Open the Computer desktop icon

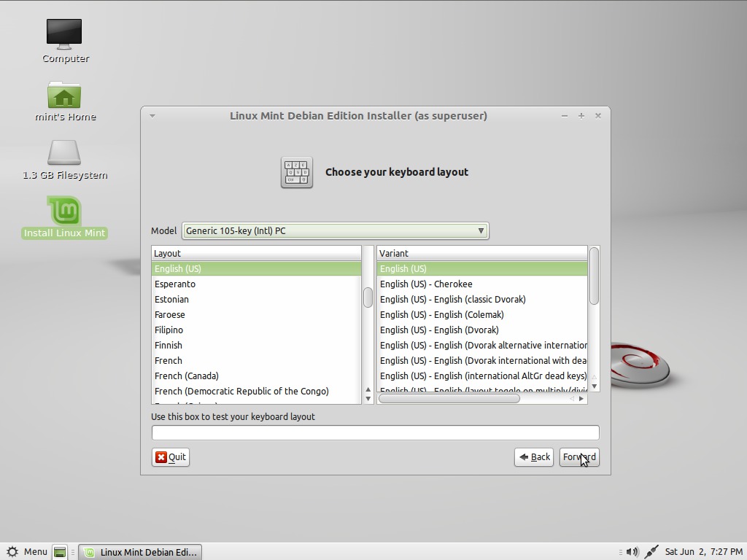tap(64, 34)
